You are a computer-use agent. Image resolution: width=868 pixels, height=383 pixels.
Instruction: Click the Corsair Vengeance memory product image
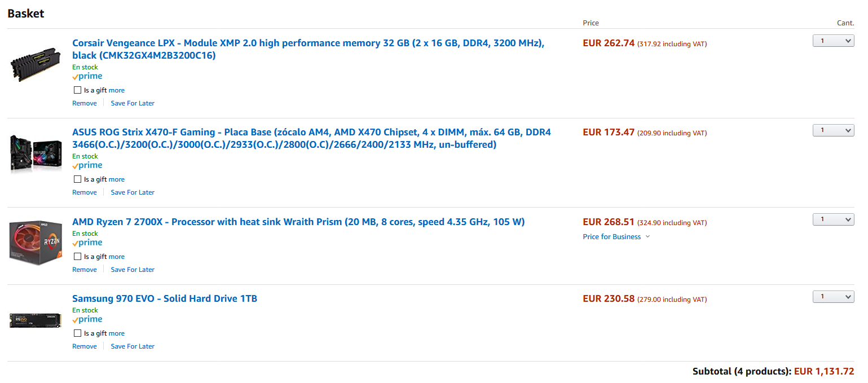(36, 65)
